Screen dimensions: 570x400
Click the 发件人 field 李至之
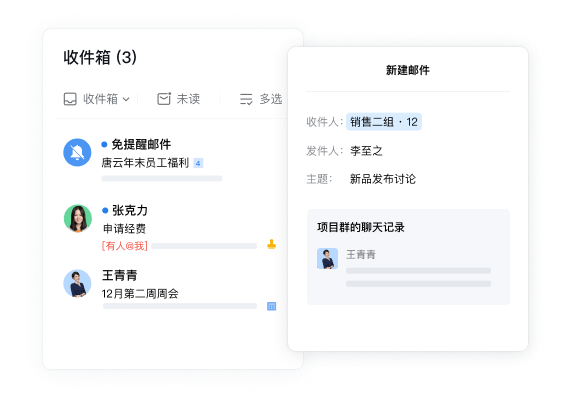366,151
